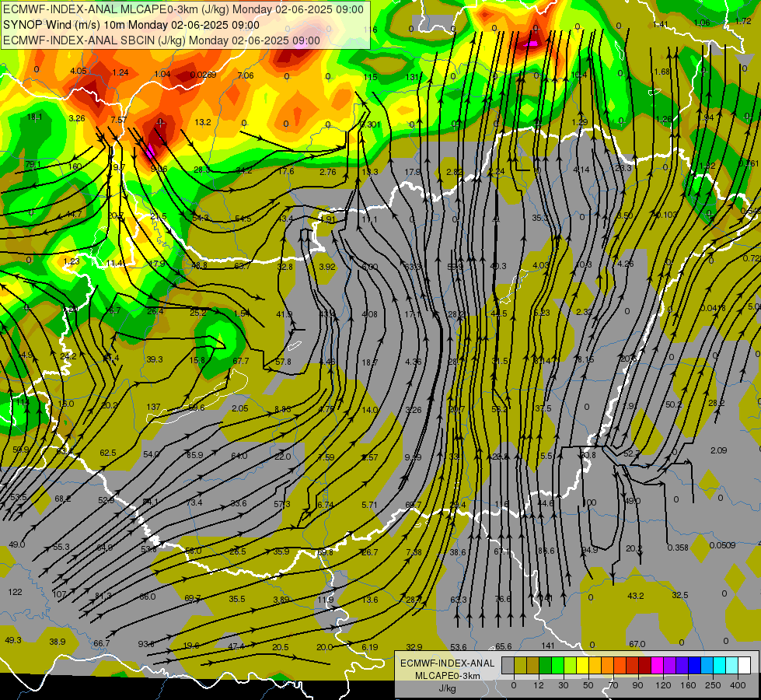Select the value 49.3

tap(13, 640)
